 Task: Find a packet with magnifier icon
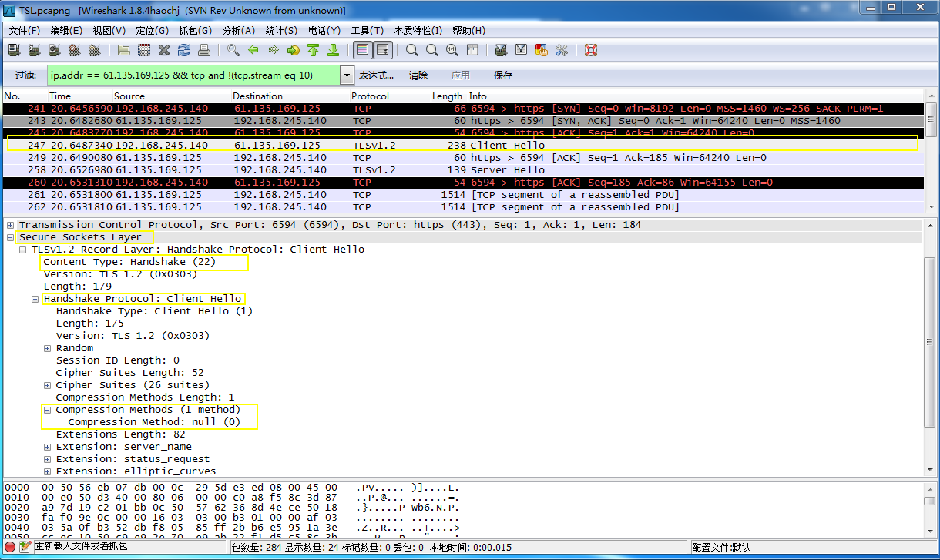[233, 50]
